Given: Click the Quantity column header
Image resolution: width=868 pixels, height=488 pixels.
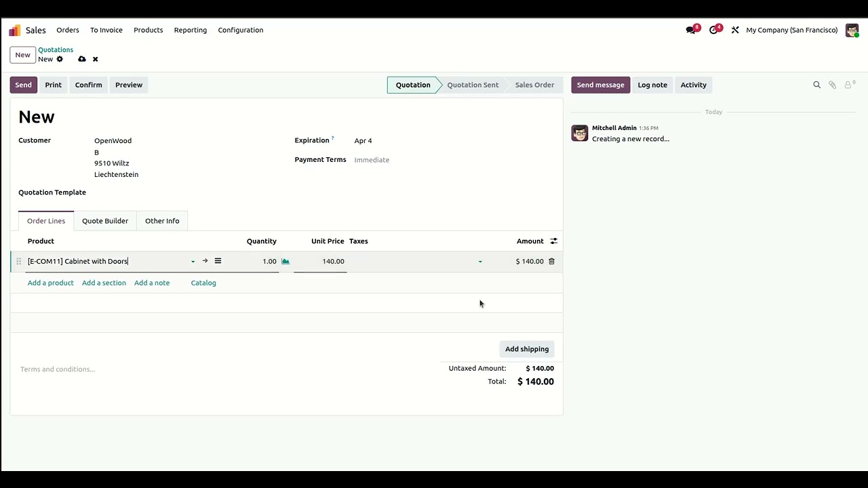Looking at the screenshot, I should pos(262,241).
